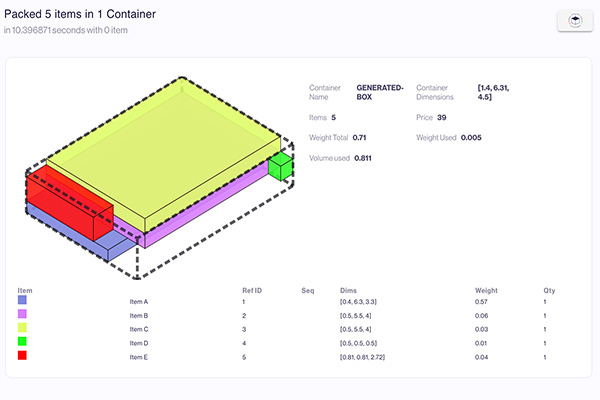The width and height of the screenshot is (600, 400).
Task: Click the Weight Used value '0.005'
Action: 471,137
